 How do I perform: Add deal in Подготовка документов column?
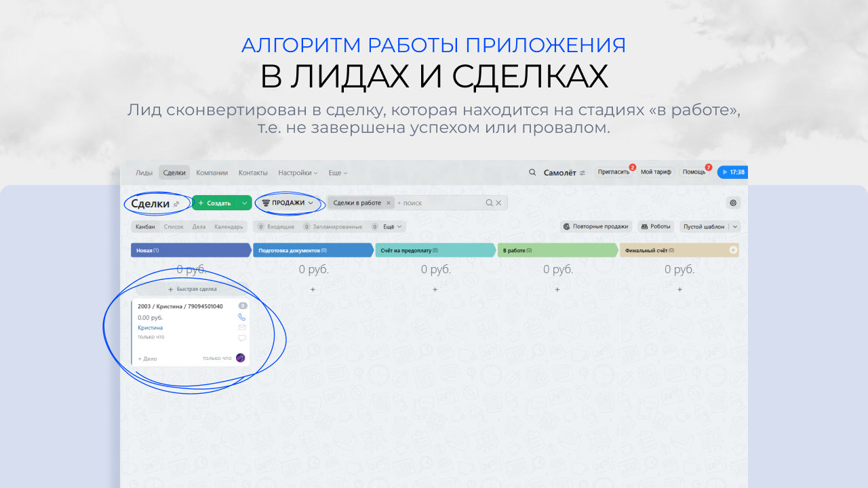(x=313, y=289)
